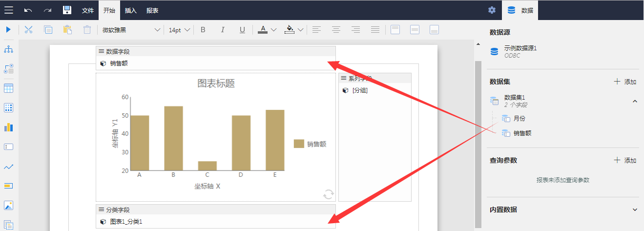This screenshot has width=644, height=231.
Task: Click the save disk icon
Action: click(67, 10)
